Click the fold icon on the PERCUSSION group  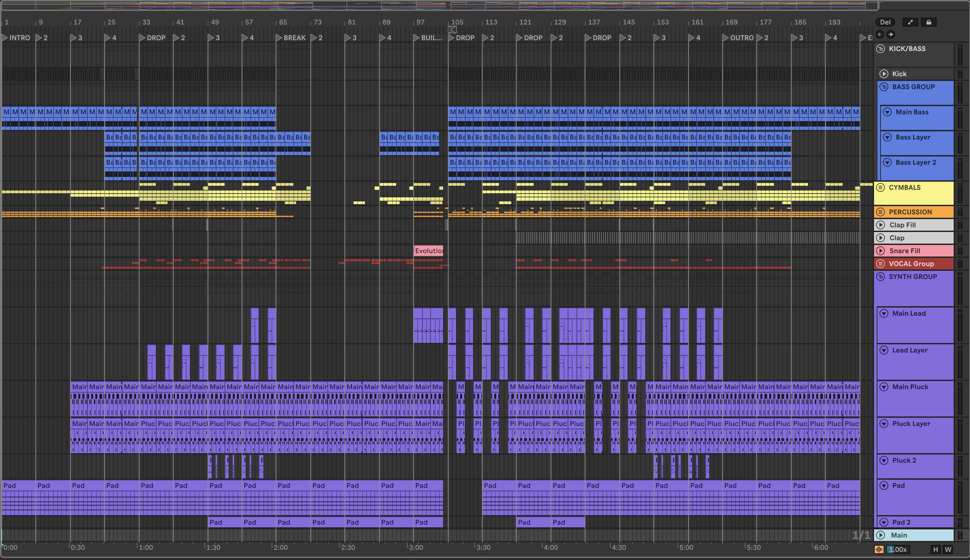880,212
